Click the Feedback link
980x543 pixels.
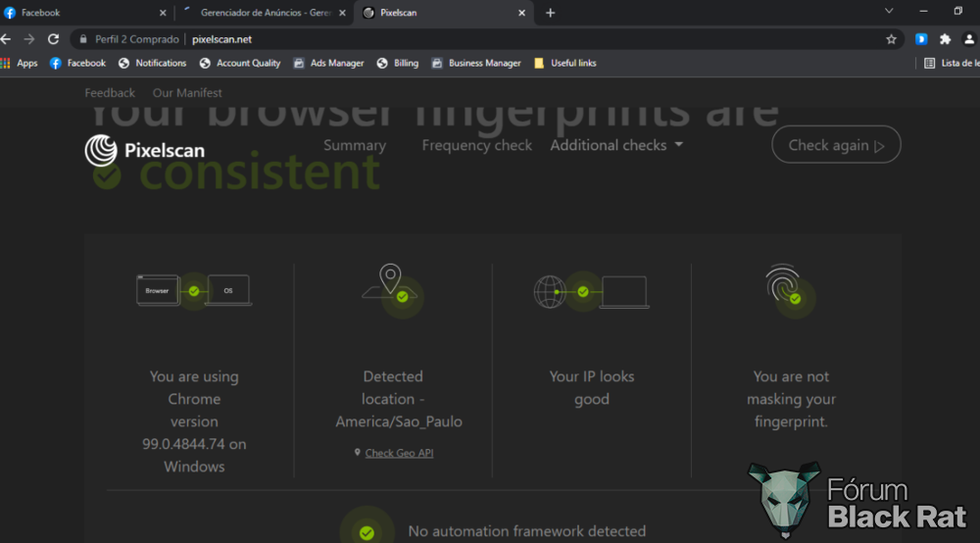click(x=110, y=92)
